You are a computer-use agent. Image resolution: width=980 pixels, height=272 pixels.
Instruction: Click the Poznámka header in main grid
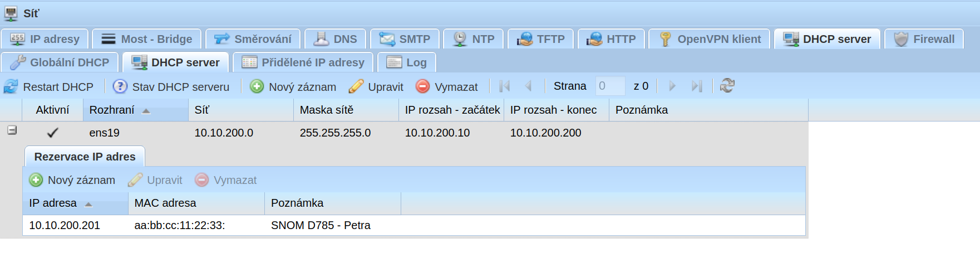coord(708,110)
